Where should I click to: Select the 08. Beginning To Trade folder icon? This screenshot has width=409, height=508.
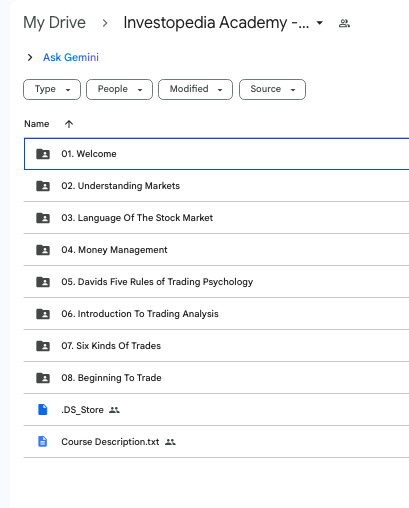coord(43,378)
